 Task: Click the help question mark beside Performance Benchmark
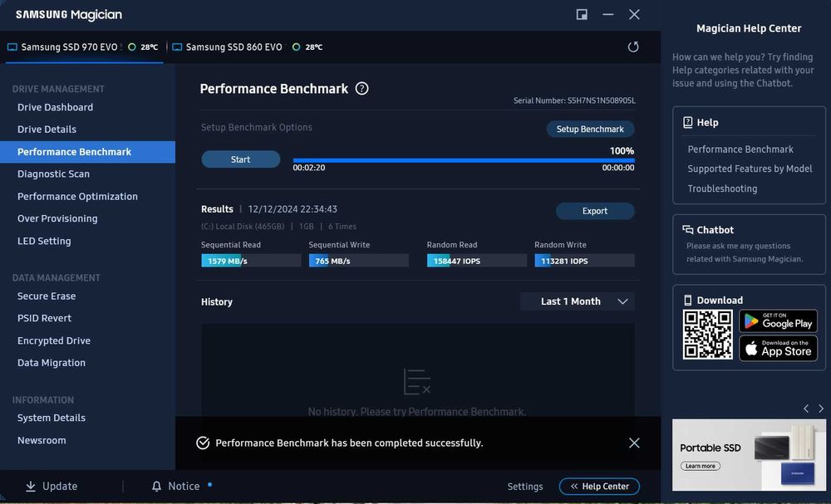tap(361, 88)
